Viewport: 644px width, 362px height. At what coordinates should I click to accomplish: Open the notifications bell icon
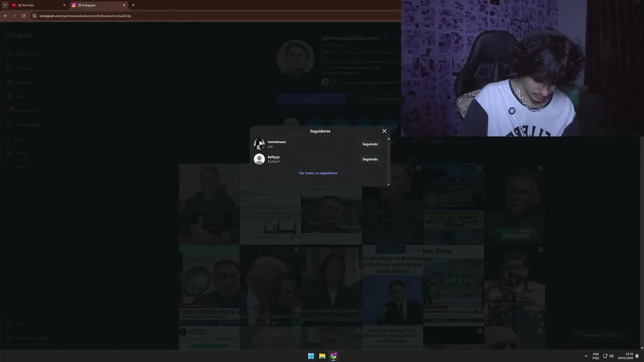[637, 356]
